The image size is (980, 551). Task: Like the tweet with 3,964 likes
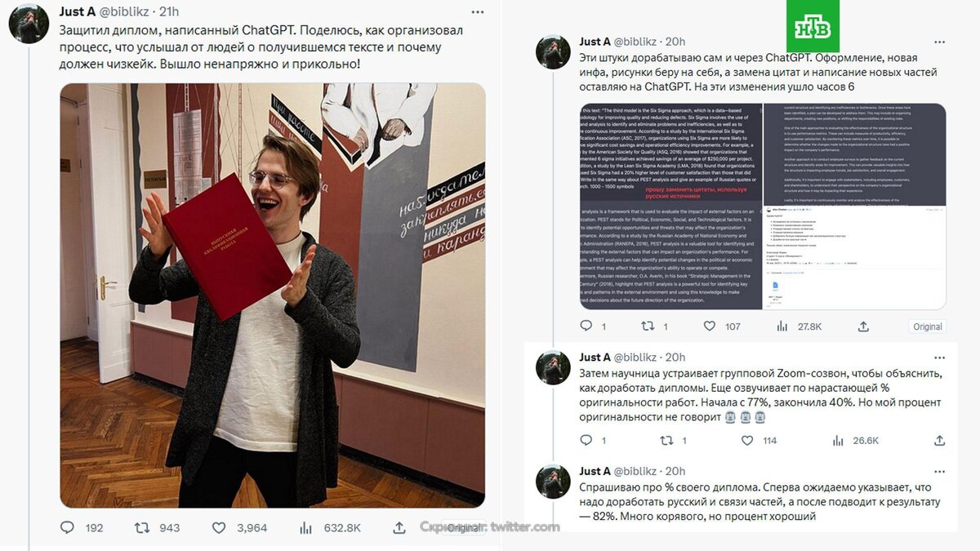[x=219, y=528]
